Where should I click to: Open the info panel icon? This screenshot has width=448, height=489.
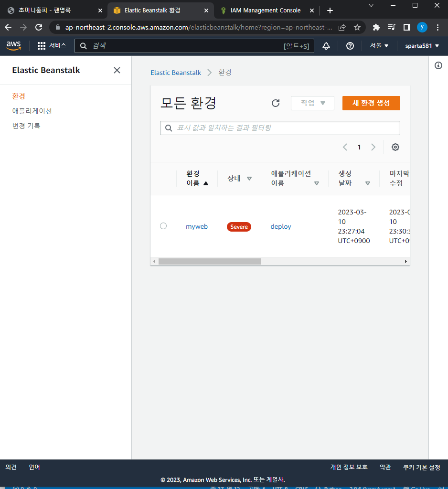point(438,65)
